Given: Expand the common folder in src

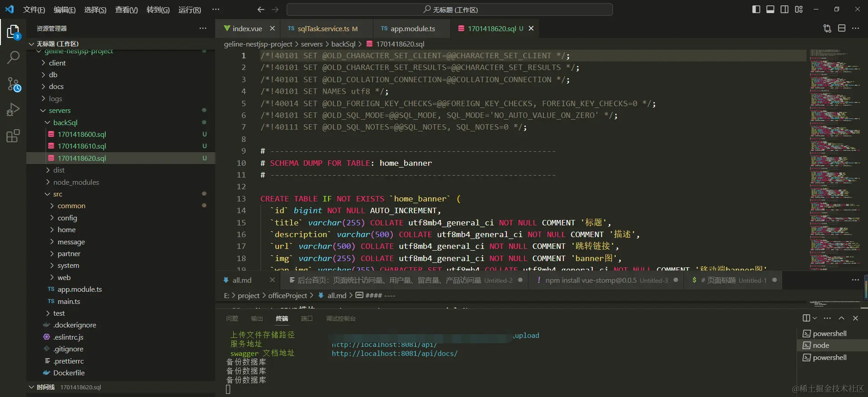Looking at the screenshot, I should pyautogui.click(x=71, y=206).
